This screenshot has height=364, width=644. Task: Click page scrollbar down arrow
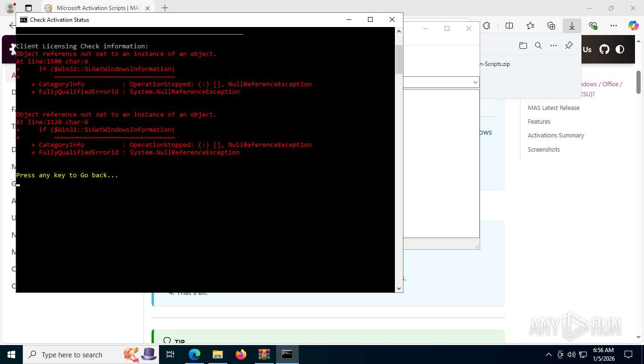pos(639,337)
